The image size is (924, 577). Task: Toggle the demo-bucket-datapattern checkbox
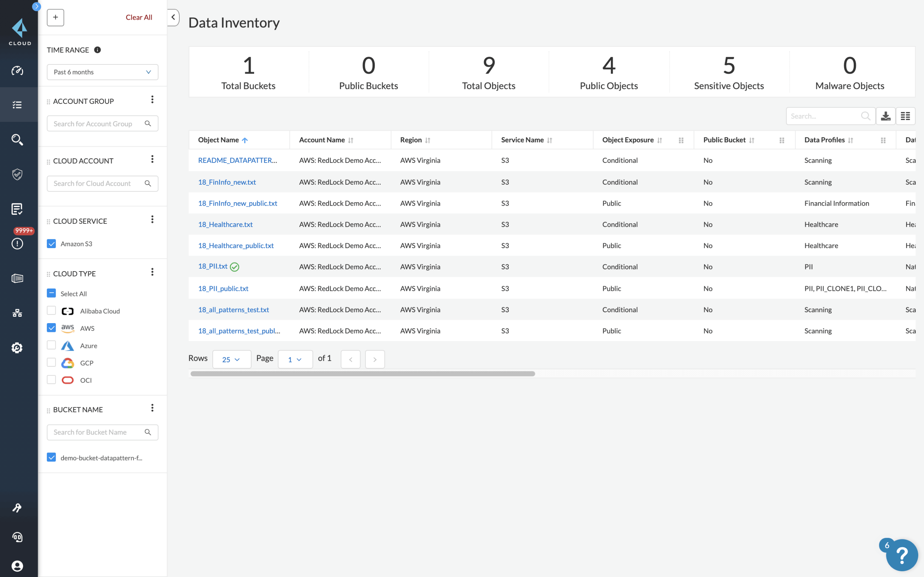click(x=52, y=457)
